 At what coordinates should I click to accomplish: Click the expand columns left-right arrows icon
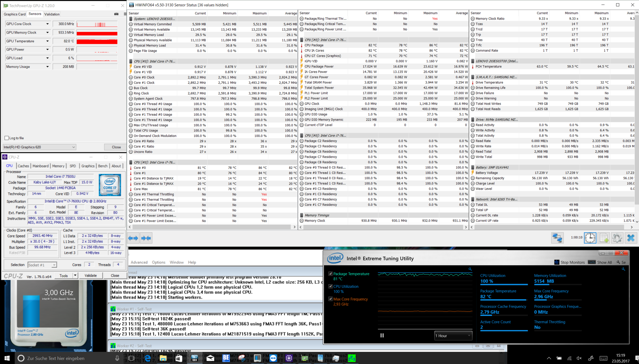point(133,238)
